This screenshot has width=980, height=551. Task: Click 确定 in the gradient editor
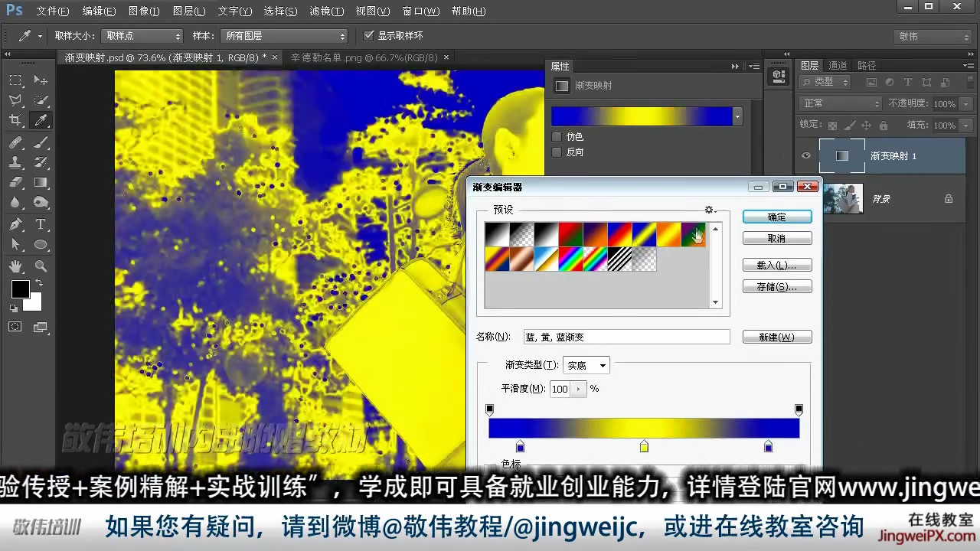pyautogui.click(x=777, y=217)
